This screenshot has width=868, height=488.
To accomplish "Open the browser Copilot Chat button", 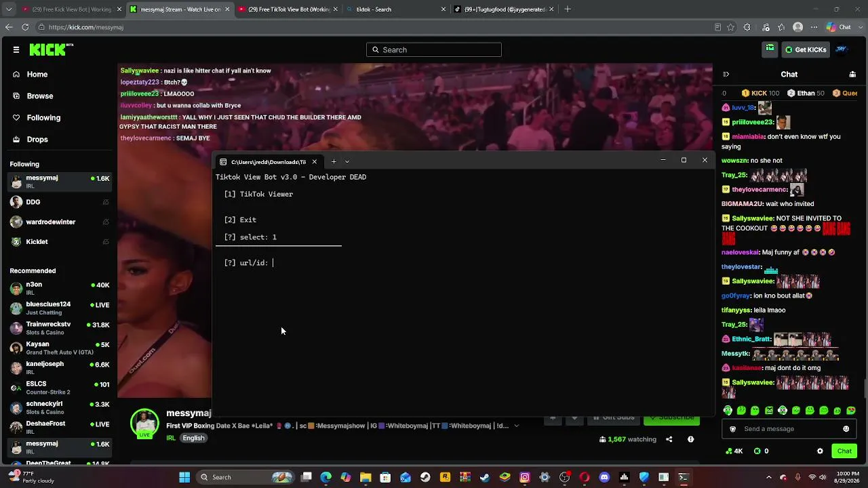I will [x=839, y=27].
